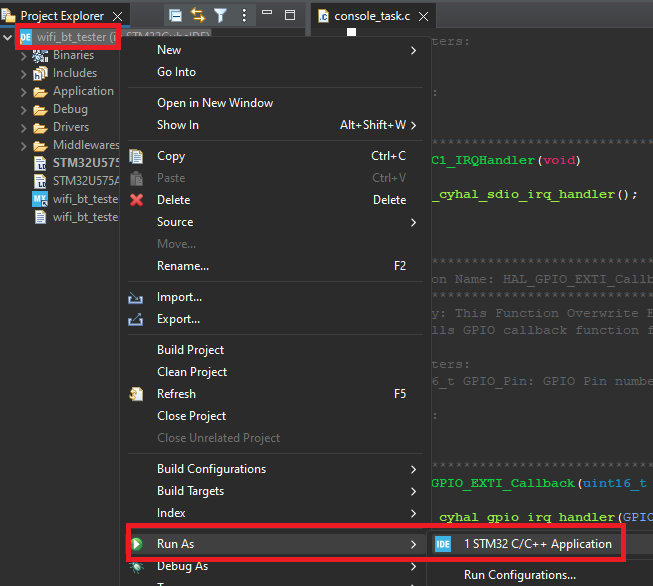The height and width of the screenshot is (586, 653).
Task: Choose Delete from context menu
Action: click(275, 200)
